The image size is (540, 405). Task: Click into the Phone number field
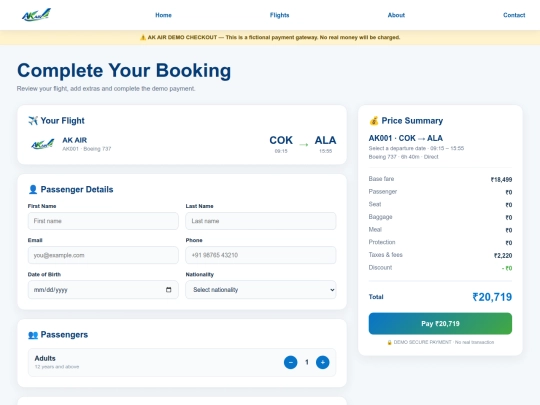click(x=261, y=255)
